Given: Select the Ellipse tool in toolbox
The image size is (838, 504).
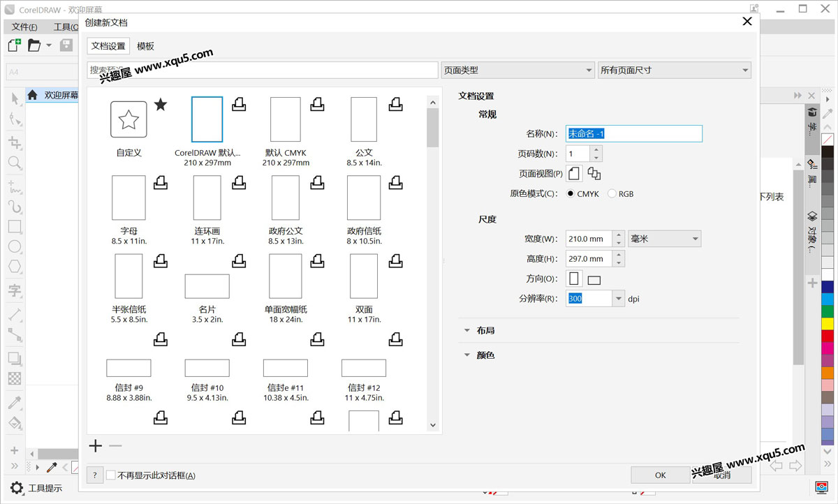Looking at the screenshot, I should coord(15,246).
